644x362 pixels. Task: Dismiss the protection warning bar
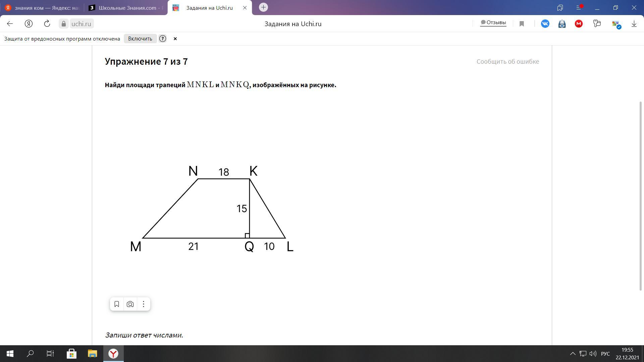tap(175, 39)
